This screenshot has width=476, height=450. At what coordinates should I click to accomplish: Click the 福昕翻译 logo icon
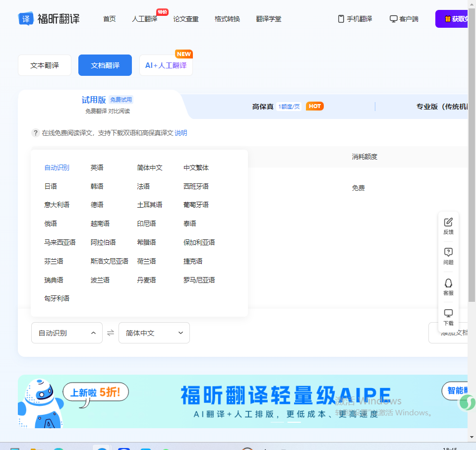pyautogui.click(x=26, y=19)
